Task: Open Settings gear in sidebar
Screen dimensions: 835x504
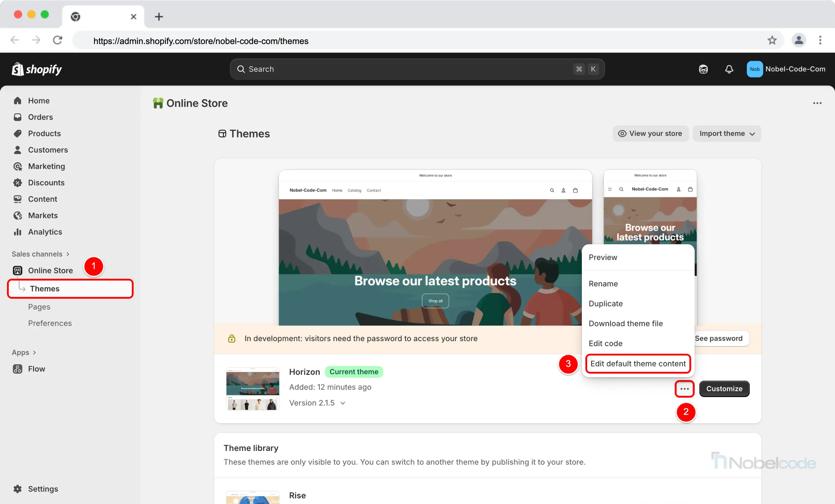Action: coord(18,489)
